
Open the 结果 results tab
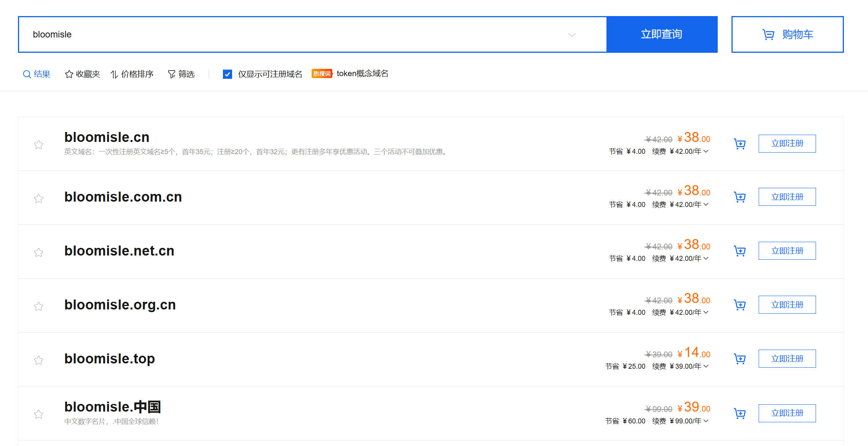[x=37, y=74]
